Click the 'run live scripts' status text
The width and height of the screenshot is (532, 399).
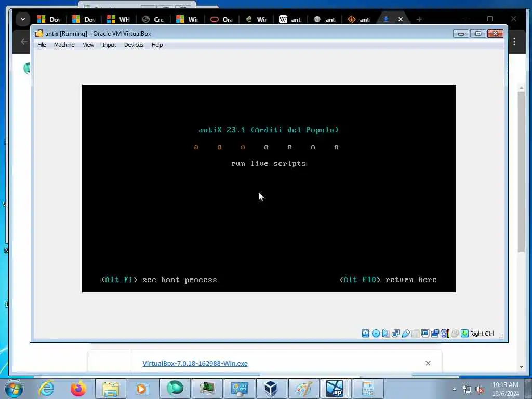tap(269, 164)
